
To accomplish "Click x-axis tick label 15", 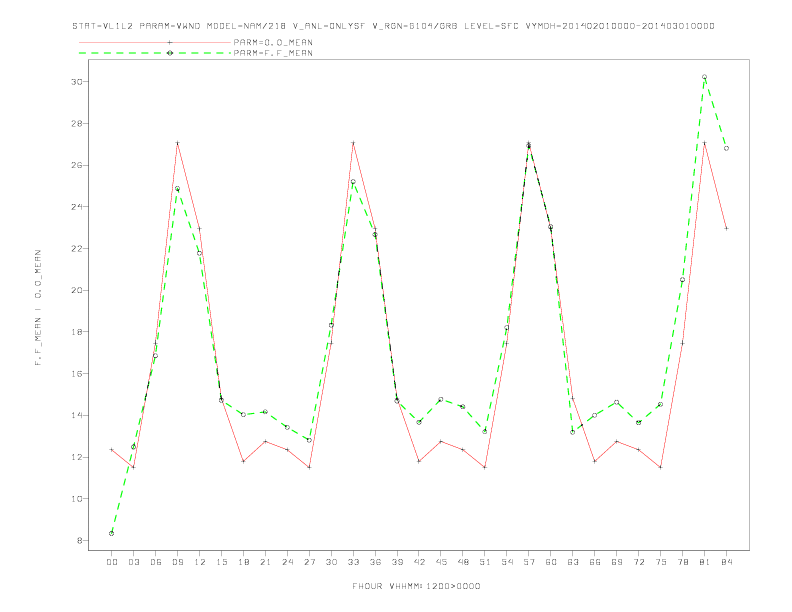I will pyautogui.click(x=221, y=562).
